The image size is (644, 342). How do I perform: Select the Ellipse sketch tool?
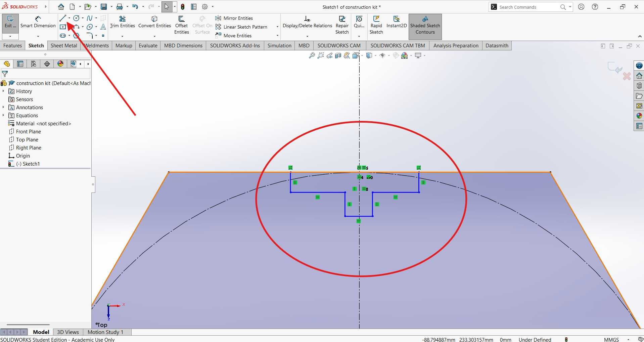click(x=90, y=27)
